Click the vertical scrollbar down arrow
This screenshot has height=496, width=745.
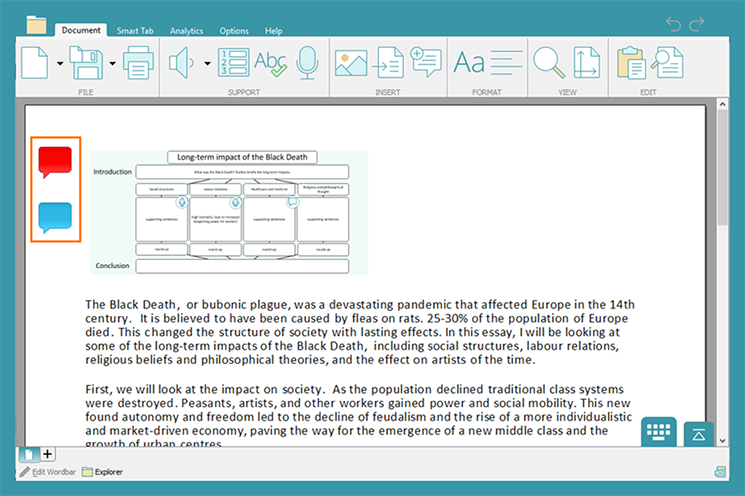coord(723,440)
